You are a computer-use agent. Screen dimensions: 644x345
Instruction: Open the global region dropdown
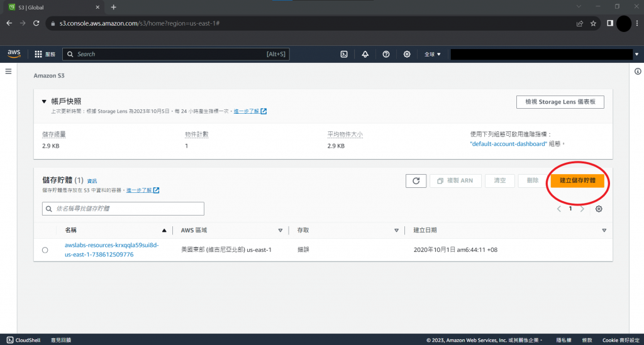[x=433, y=54]
